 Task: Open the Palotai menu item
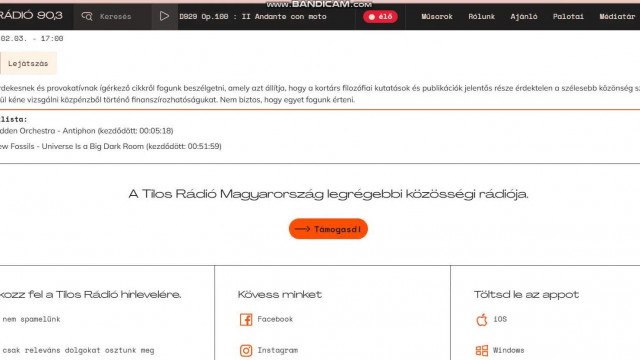point(568,17)
